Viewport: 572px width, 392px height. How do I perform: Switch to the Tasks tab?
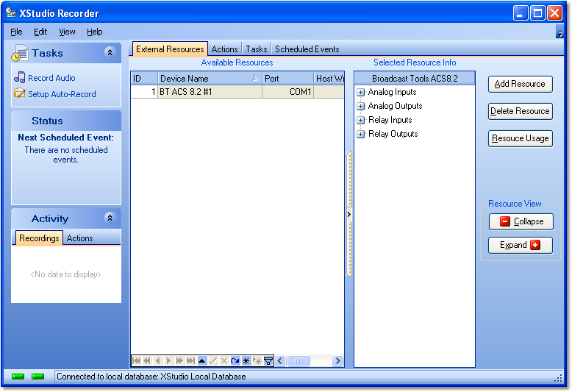(x=257, y=49)
